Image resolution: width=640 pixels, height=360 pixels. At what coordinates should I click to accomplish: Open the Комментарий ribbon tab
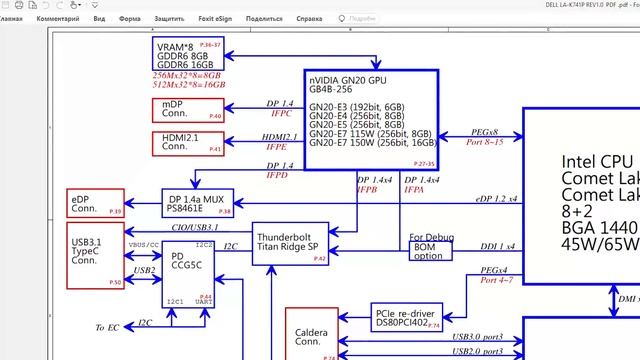click(58, 18)
